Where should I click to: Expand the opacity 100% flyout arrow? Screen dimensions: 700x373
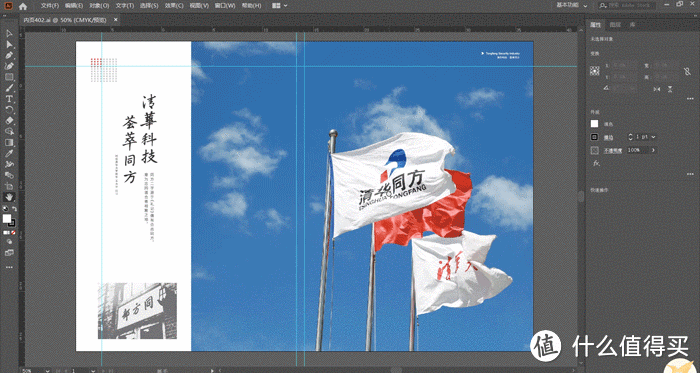click(654, 150)
